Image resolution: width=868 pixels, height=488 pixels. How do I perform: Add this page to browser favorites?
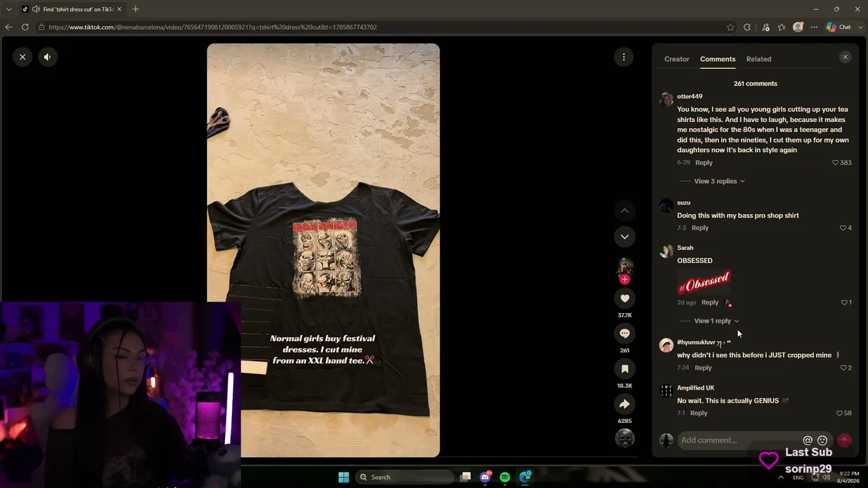click(x=730, y=27)
